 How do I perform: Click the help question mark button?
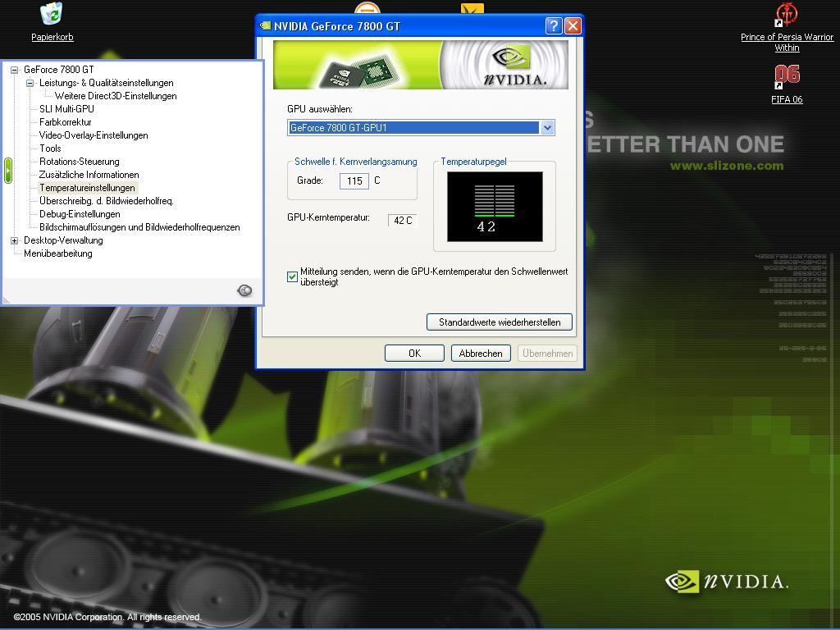(554, 25)
